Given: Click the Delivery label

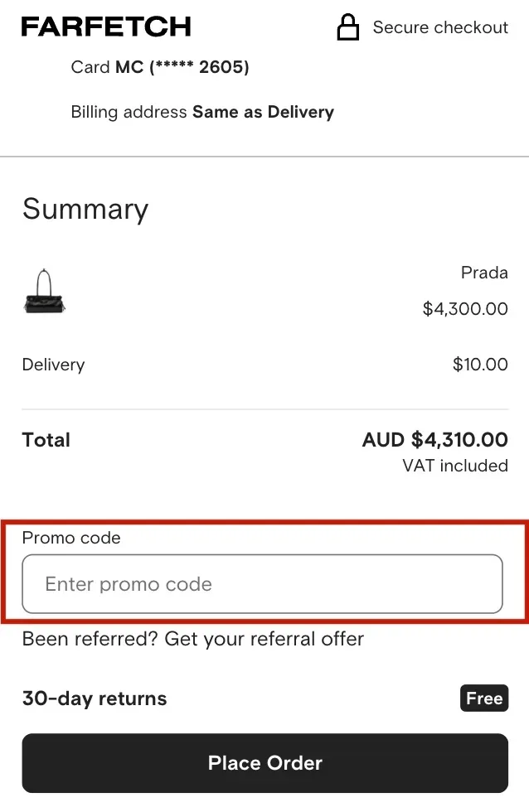Looking at the screenshot, I should [x=53, y=365].
